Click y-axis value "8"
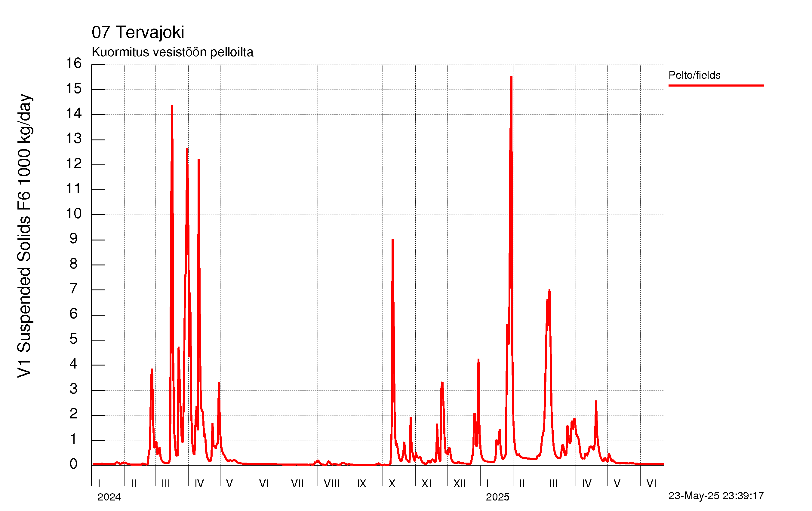 point(73,264)
